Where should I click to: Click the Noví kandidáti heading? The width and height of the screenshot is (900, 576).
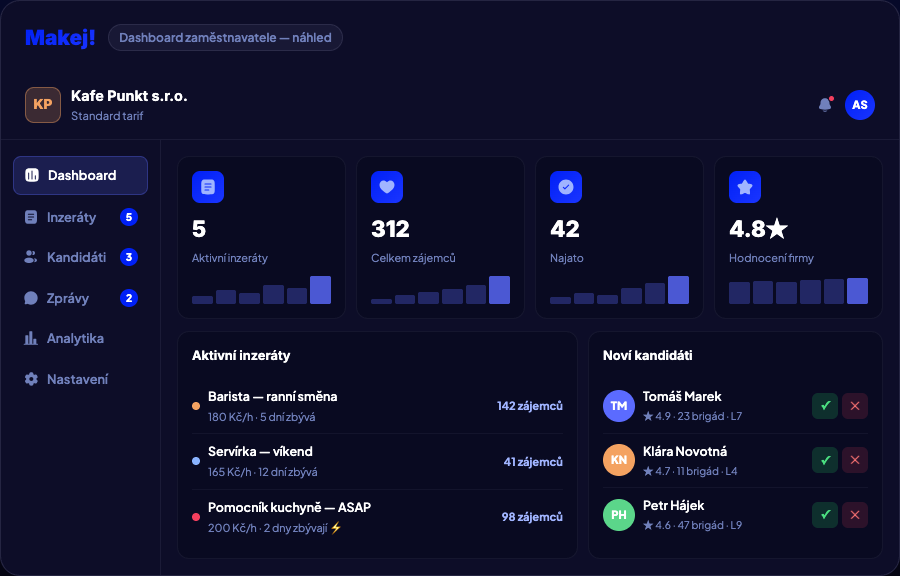pyautogui.click(x=647, y=356)
